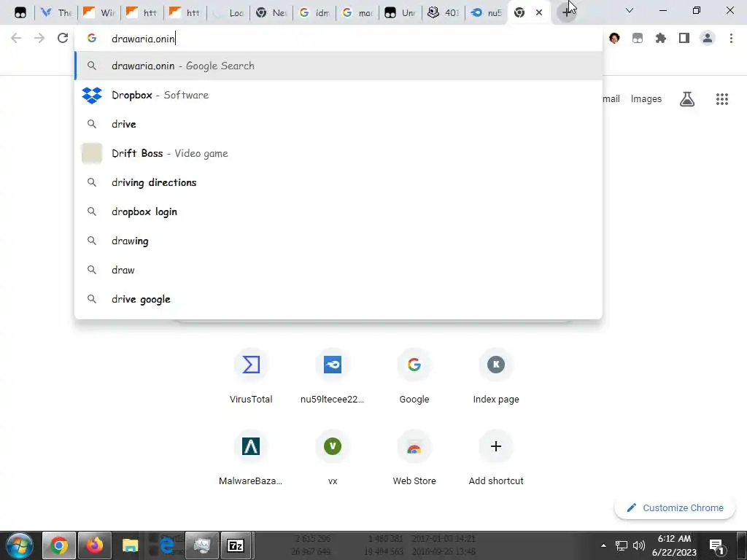Open the nu59ltecee22 shortcut
Viewport: 747px width, 560px height.
[x=333, y=376]
